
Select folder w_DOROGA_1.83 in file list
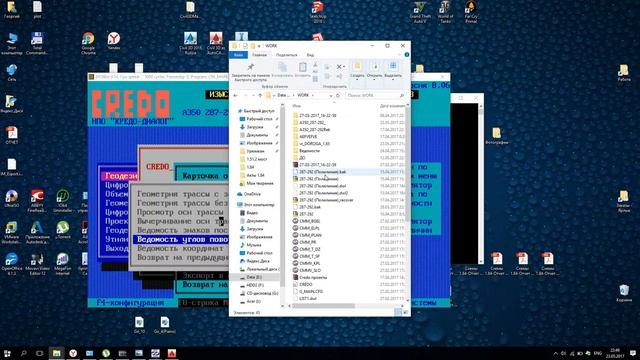click(x=314, y=144)
